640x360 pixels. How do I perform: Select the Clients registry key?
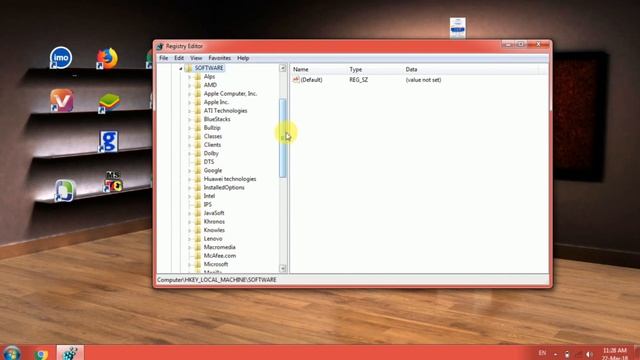(212, 145)
